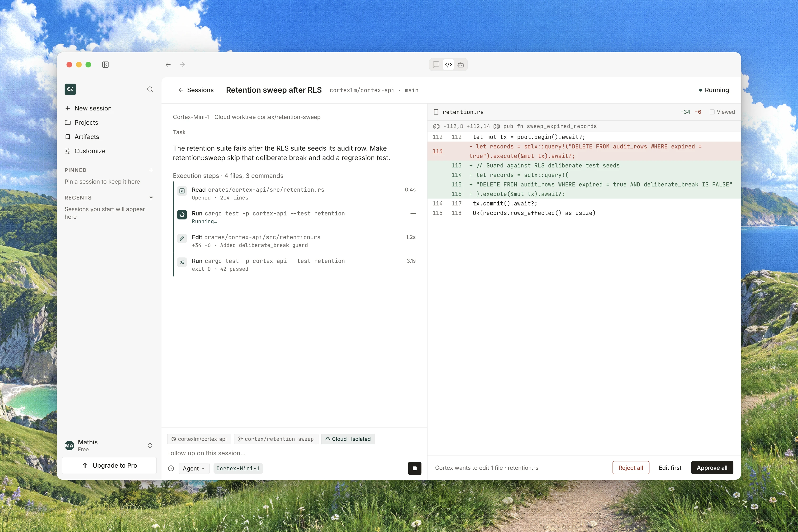Click the MA user avatar
Image resolution: width=798 pixels, height=532 pixels.
pos(69,446)
